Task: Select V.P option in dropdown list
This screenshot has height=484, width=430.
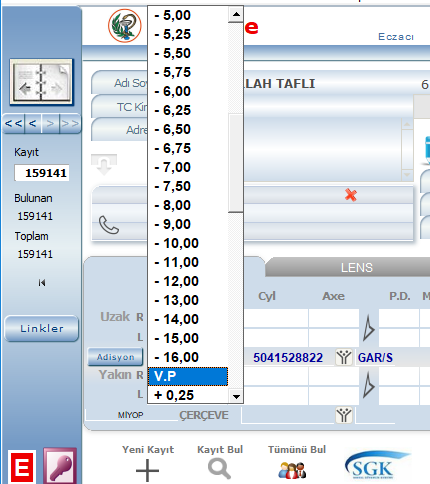Action: pos(188,376)
